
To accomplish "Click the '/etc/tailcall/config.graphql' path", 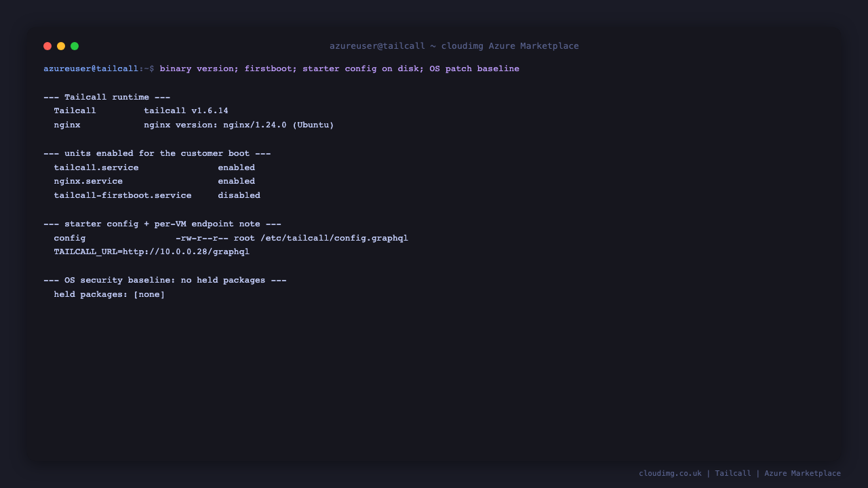I will (334, 238).
